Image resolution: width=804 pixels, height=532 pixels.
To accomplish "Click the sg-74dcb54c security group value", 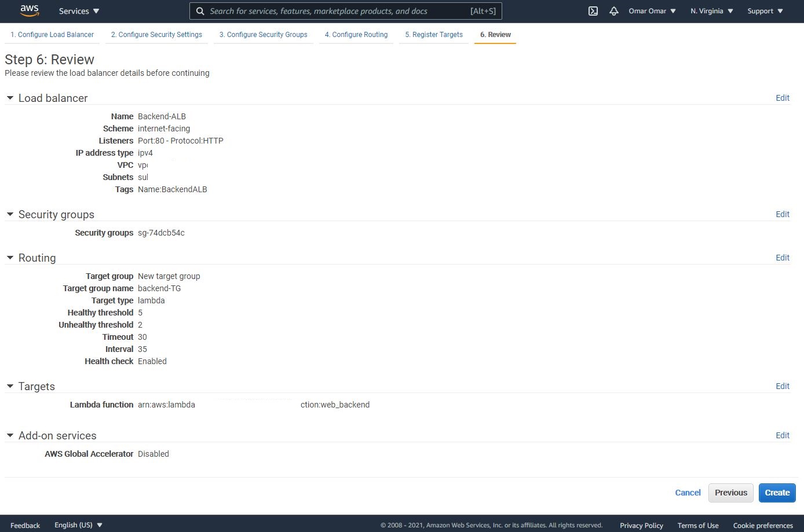I will 161,233.
